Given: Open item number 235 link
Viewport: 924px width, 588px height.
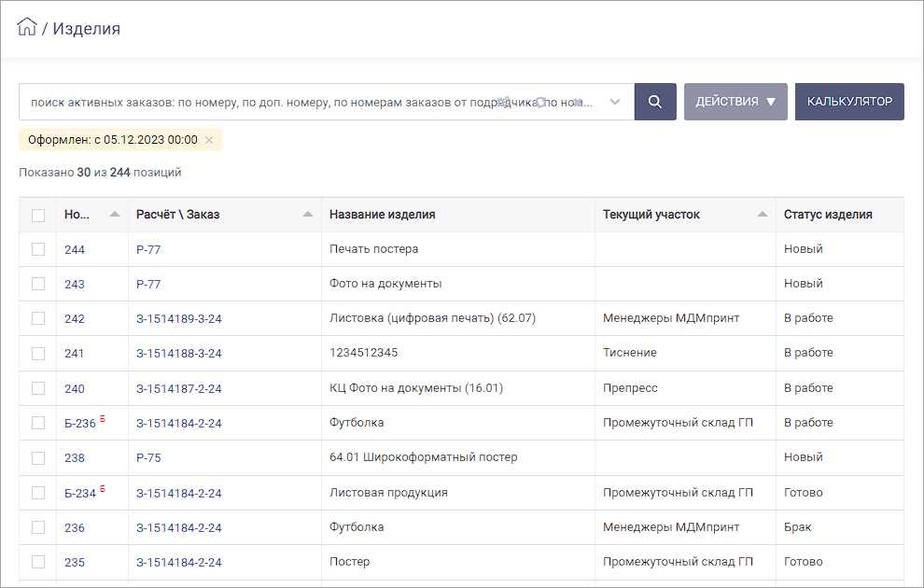Looking at the screenshot, I should click(x=75, y=563).
